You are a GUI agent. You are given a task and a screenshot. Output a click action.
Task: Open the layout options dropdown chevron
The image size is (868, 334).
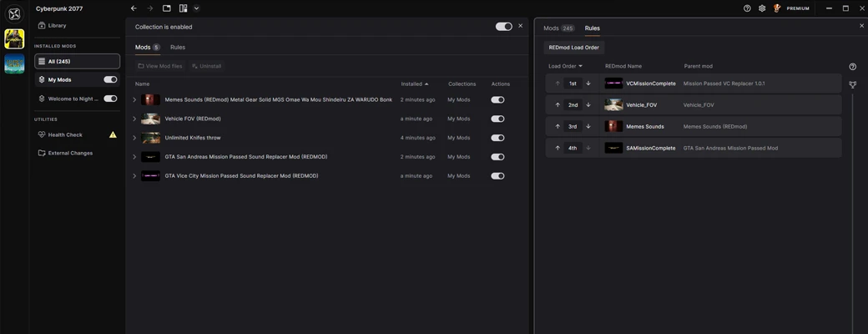point(196,8)
